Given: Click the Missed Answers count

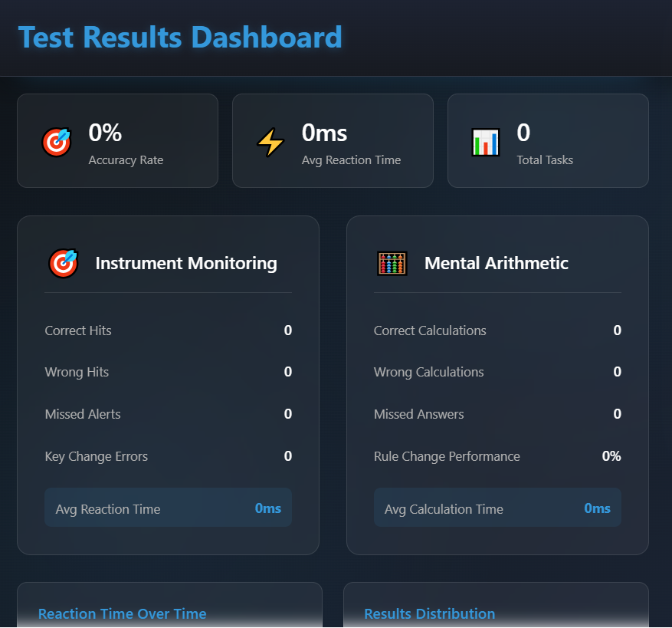Looking at the screenshot, I should (618, 414).
